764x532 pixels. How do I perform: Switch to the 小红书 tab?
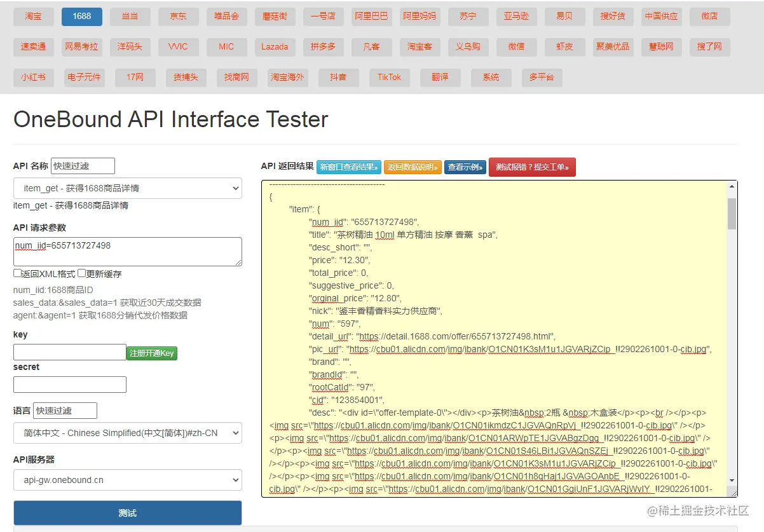[33, 78]
